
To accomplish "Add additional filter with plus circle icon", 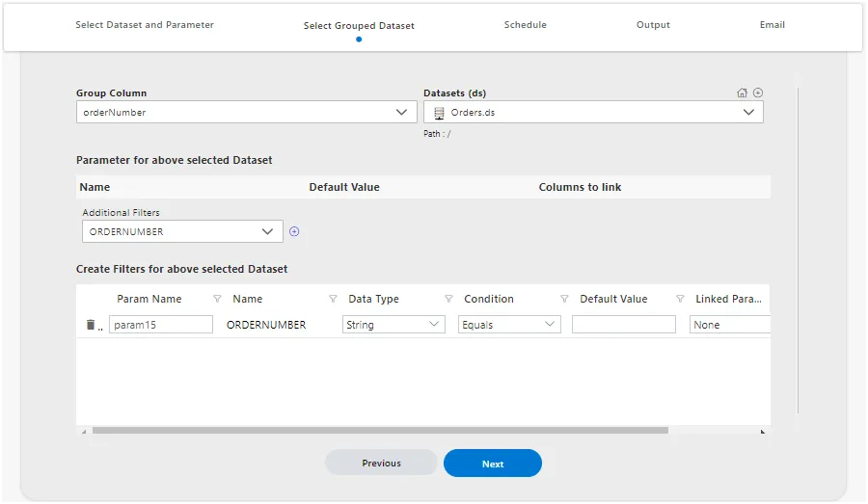I will coord(294,232).
